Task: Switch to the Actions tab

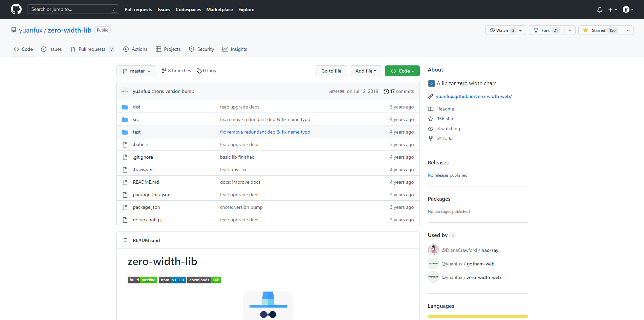Action: coord(135,49)
